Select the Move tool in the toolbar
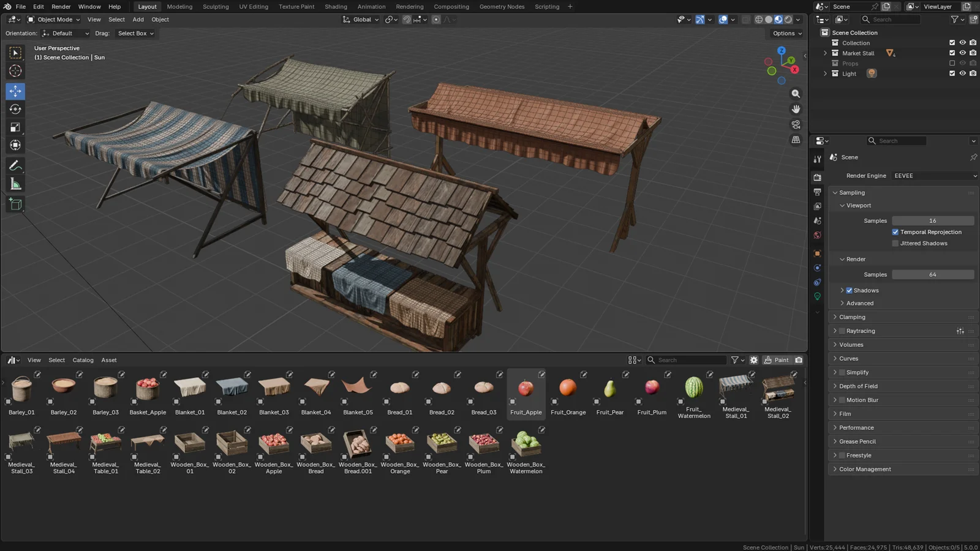The width and height of the screenshot is (980, 551). coord(15,91)
